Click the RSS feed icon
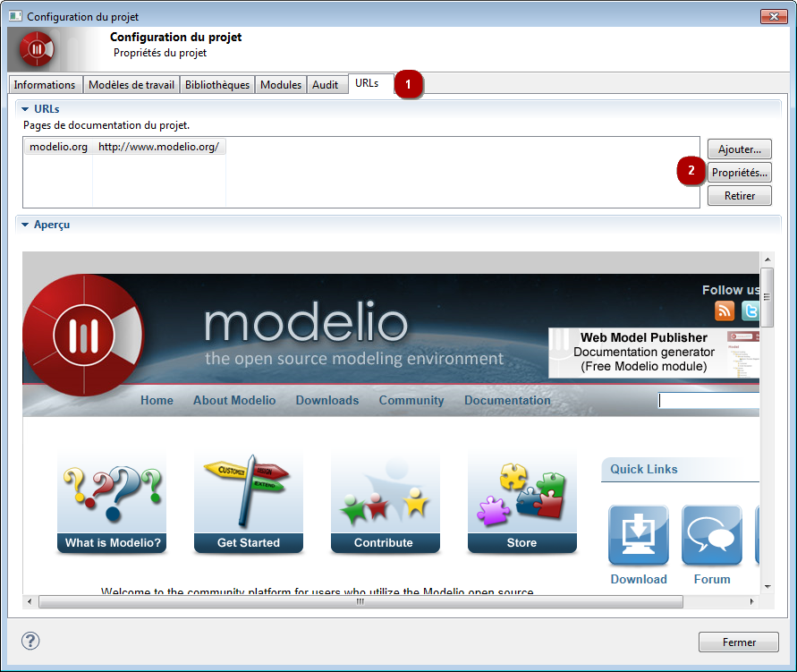797x672 pixels. (725, 310)
